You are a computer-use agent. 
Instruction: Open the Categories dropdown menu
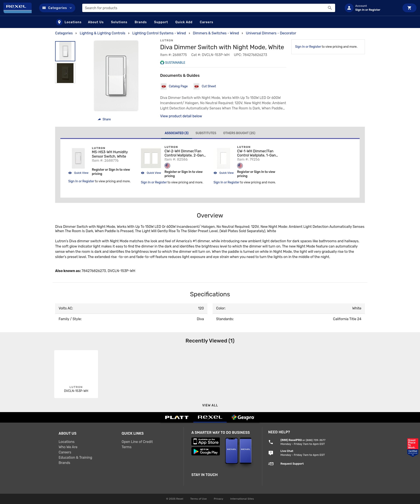(x=57, y=8)
